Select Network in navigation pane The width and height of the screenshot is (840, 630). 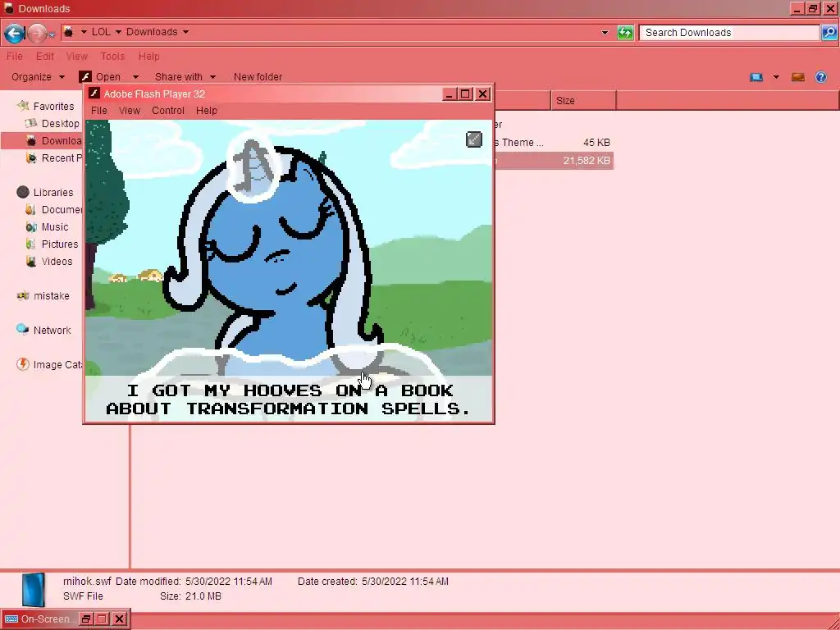pyautogui.click(x=52, y=330)
